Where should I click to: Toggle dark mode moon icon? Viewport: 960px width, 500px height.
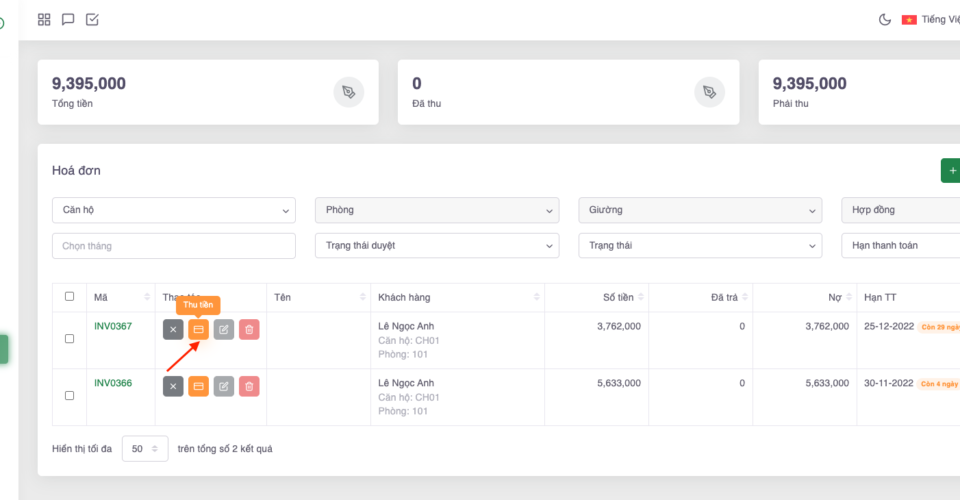click(x=884, y=19)
